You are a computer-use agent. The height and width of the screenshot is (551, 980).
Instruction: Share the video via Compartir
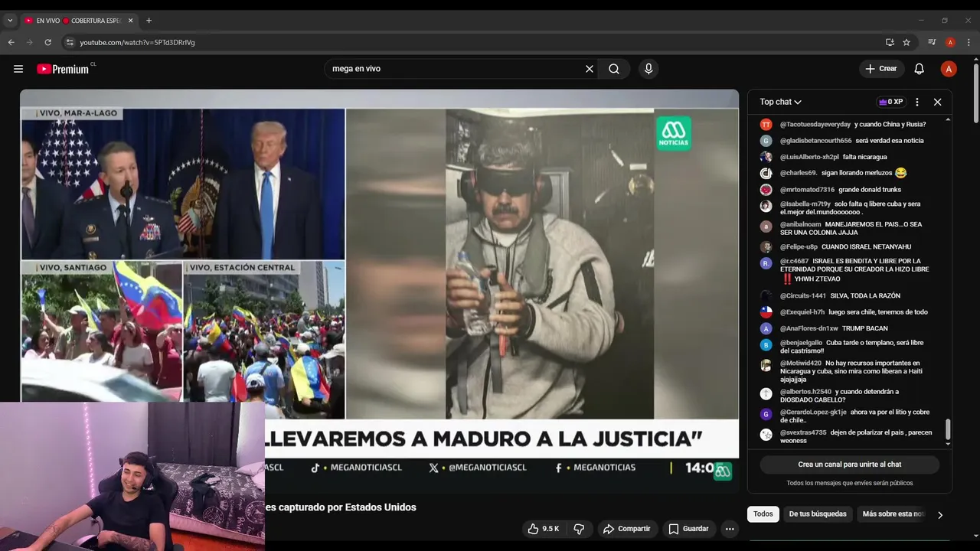pyautogui.click(x=626, y=529)
